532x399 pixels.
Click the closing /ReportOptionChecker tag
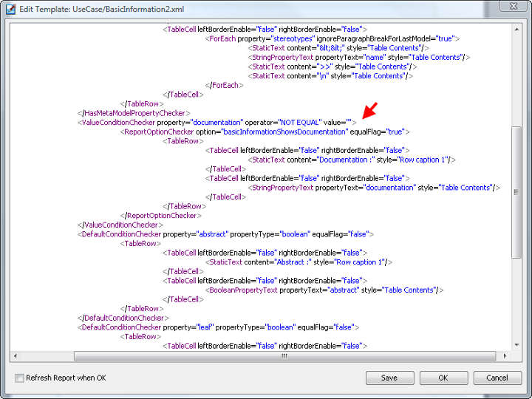[161, 216]
